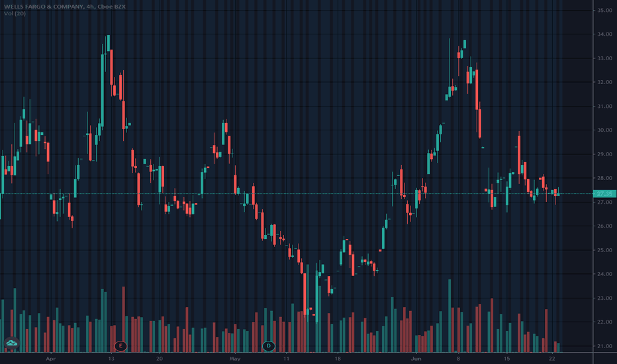Screen dimensions: 617x364
Task: Click the TradingView cloud logo icon
Action: coord(11,343)
